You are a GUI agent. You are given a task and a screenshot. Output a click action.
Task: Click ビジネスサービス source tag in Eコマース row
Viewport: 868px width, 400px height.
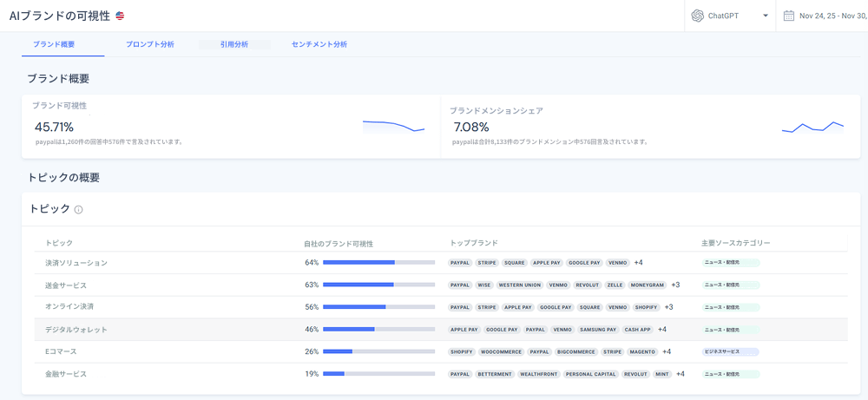pos(730,351)
